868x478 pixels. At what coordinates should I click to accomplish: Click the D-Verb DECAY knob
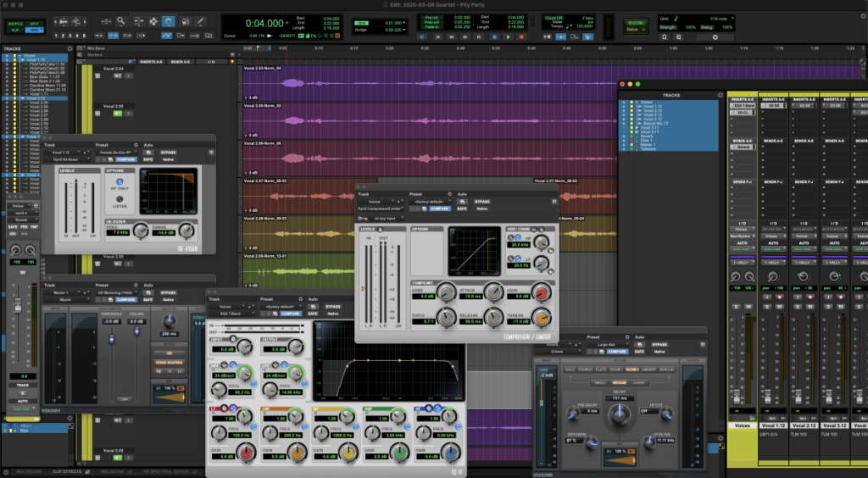click(620, 414)
